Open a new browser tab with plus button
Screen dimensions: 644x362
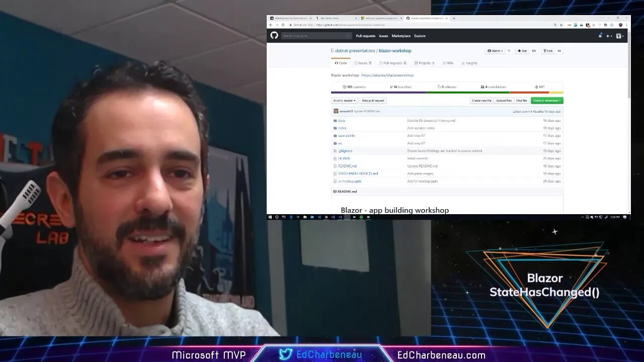click(454, 18)
